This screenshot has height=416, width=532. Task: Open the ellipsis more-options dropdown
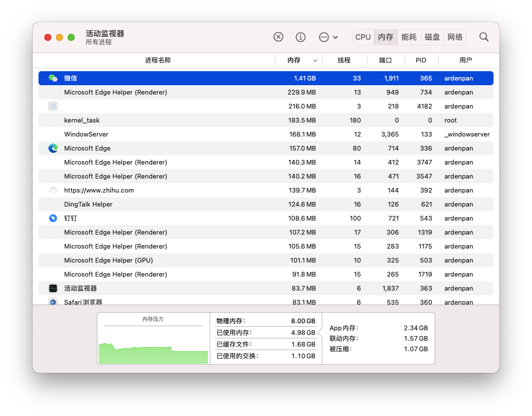point(328,37)
